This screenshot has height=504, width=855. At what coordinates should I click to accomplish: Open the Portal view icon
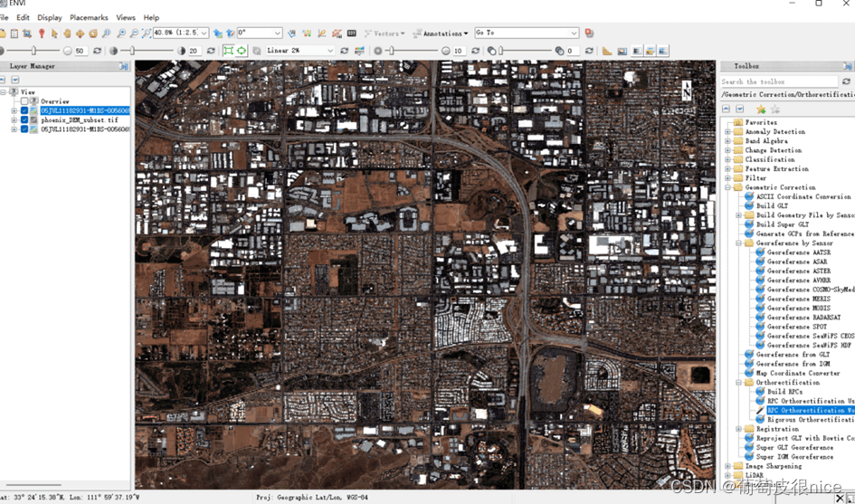pos(622,51)
